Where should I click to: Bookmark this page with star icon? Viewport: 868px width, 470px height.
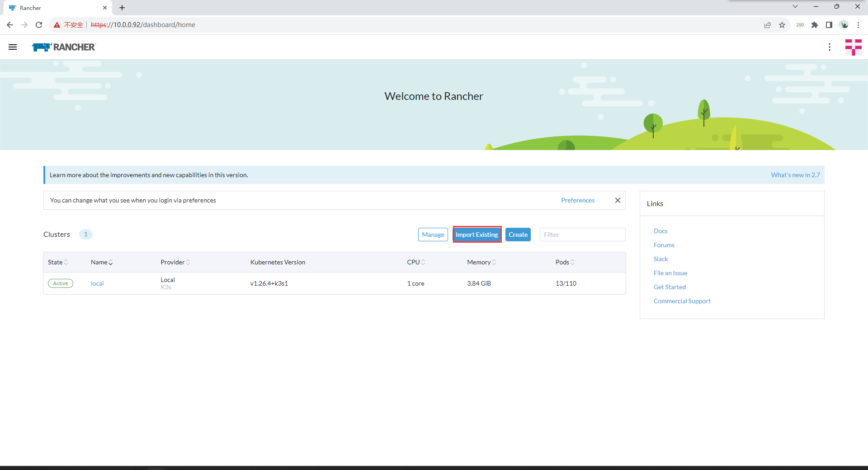(x=782, y=25)
